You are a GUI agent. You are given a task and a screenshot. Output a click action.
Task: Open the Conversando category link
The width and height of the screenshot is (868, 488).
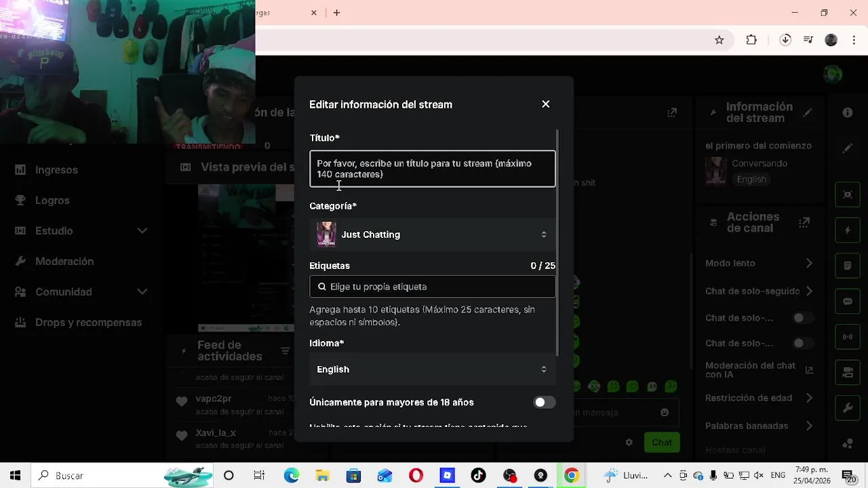759,163
